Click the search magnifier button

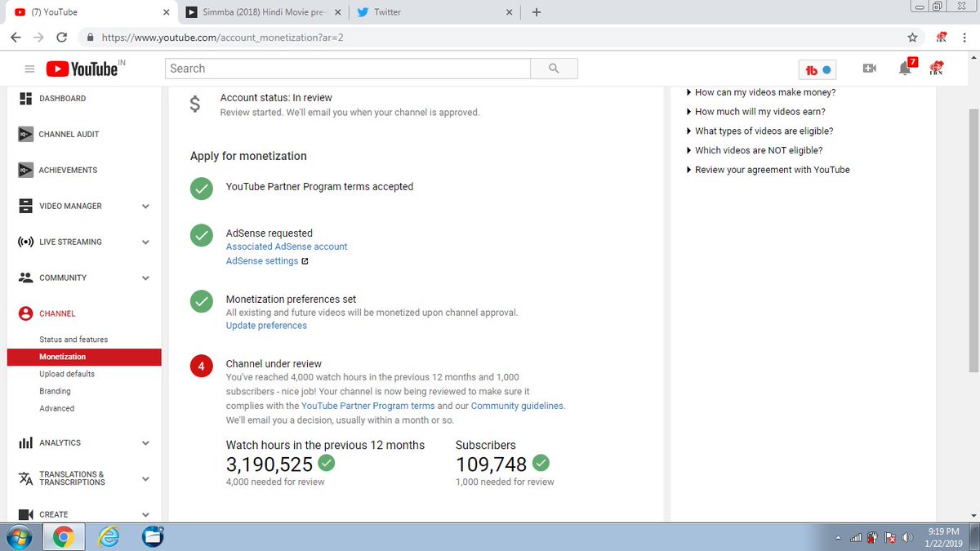point(554,69)
